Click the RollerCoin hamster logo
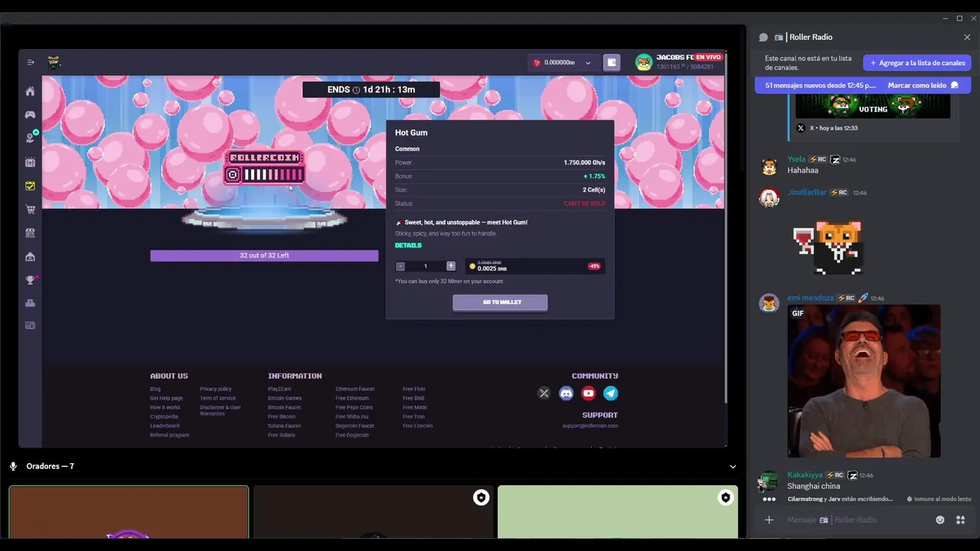This screenshot has height=551, width=980. 54,63
